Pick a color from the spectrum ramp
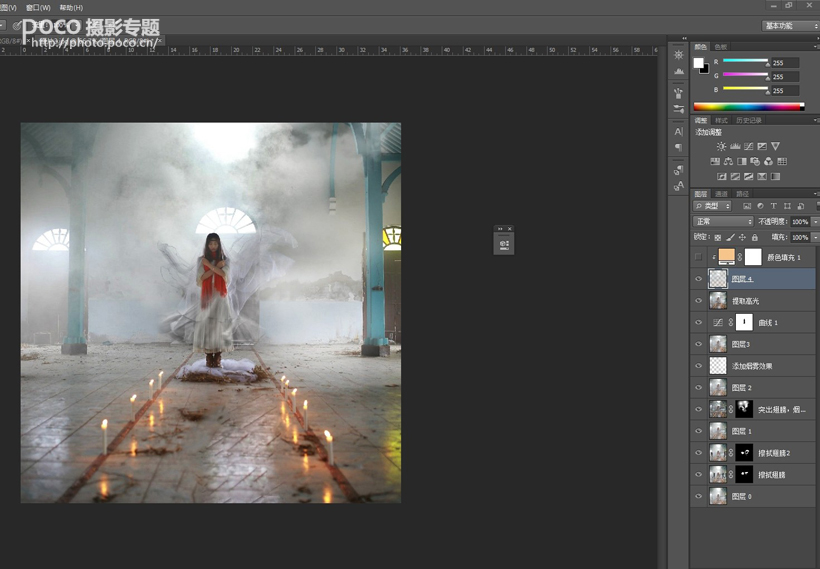The image size is (820, 569). [x=749, y=107]
